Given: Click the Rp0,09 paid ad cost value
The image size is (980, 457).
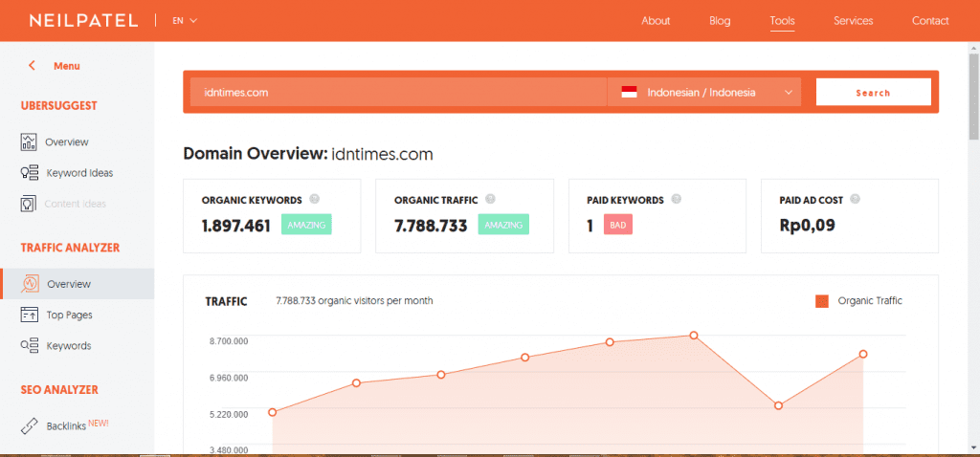Looking at the screenshot, I should pos(807,226).
